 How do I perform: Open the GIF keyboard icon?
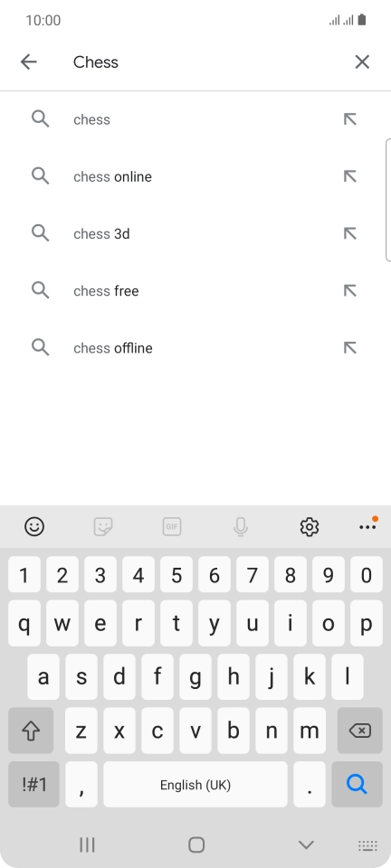(172, 526)
